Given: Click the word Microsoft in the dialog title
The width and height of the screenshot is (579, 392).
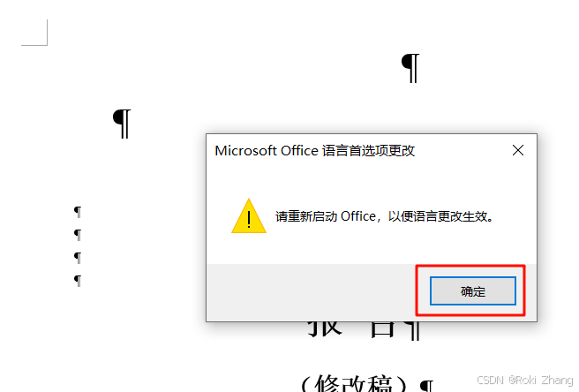Looking at the screenshot, I should point(245,151).
